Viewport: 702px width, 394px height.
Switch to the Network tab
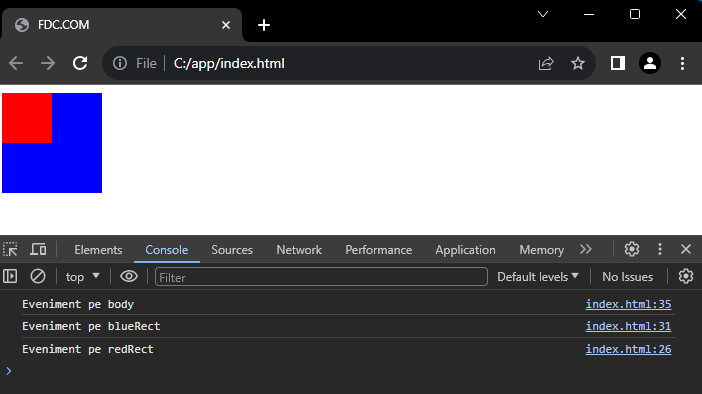pos(299,250)
